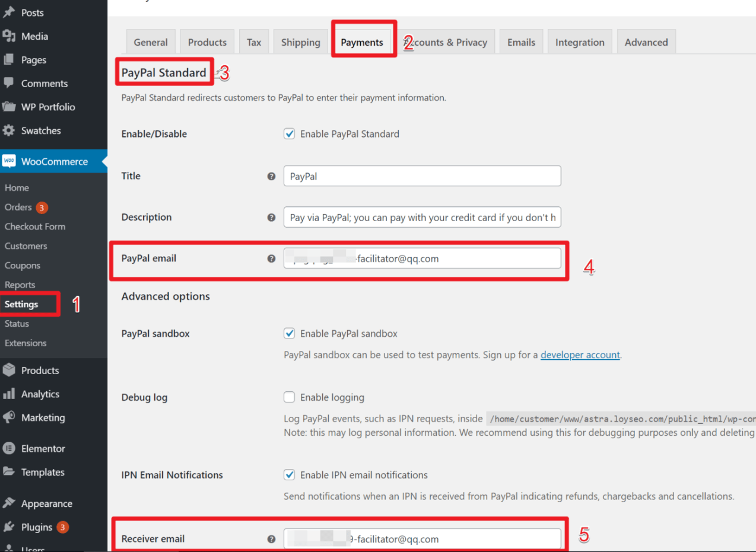Image resolution: width=756 pixels, height=552 pixels.
Task: Open Coupons submenu item
Action: 23,266
